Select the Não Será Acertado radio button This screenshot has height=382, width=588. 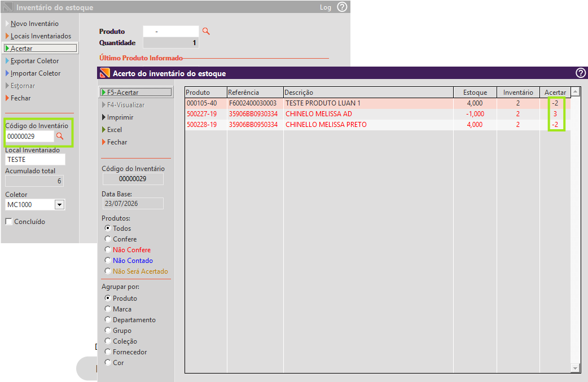[x=108, y=271]
